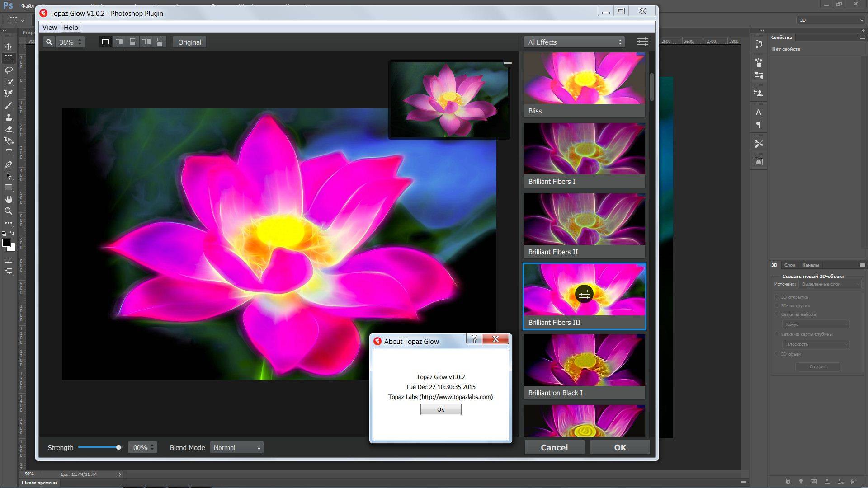The width and height of the screenshot is (868, 488).
Task: Select the Lasso tool
Action: [x=9, y=70]
